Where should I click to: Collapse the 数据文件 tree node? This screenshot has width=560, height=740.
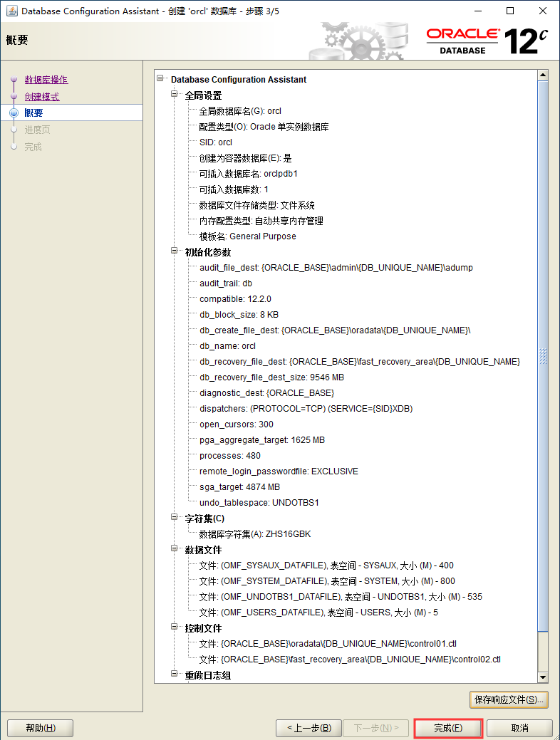click(175, 550)
